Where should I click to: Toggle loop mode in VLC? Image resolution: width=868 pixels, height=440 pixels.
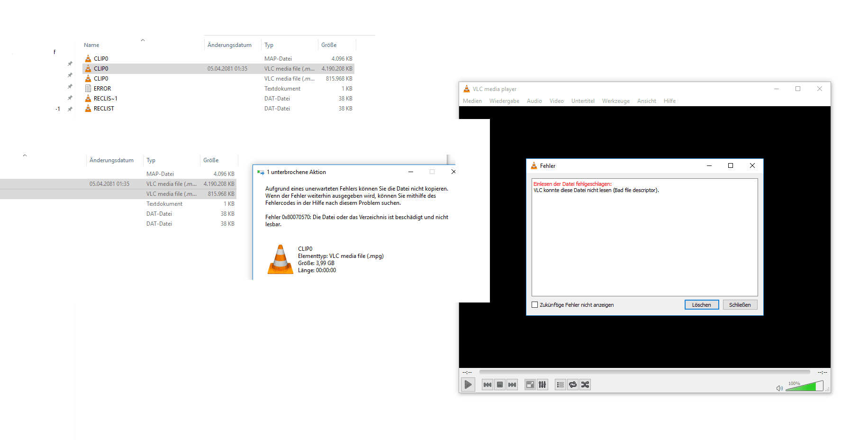point(573,385)
